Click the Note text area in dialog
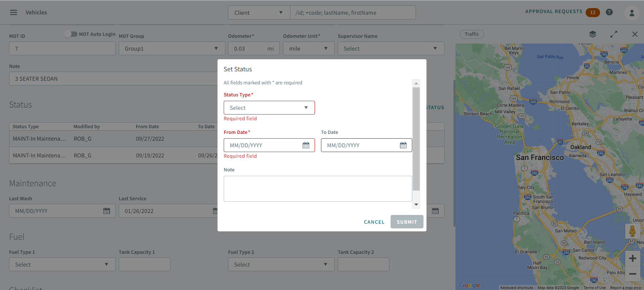Screen dimensions: 644x290 [x=318, y=189]
